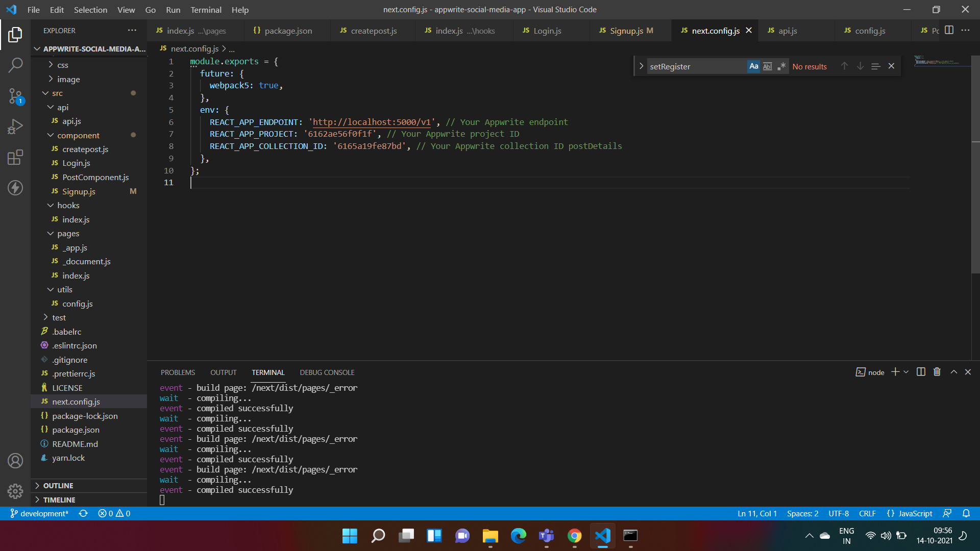980x551 pixels.
Task: Expand replace mode in find widget
Action: [641, 66]
